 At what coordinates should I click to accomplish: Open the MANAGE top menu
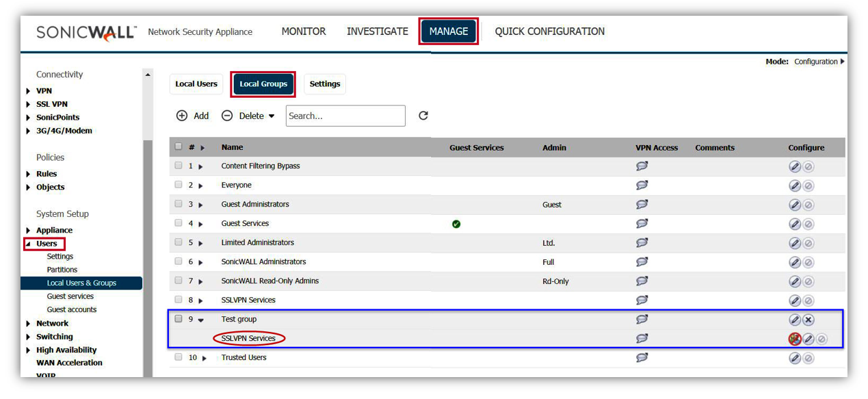click(x=449, y=31)
